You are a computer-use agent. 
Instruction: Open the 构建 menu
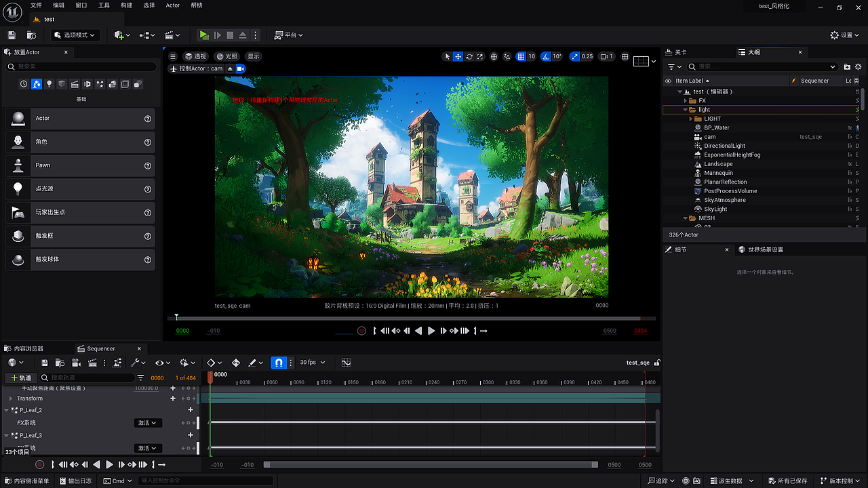tap(126, 5)
